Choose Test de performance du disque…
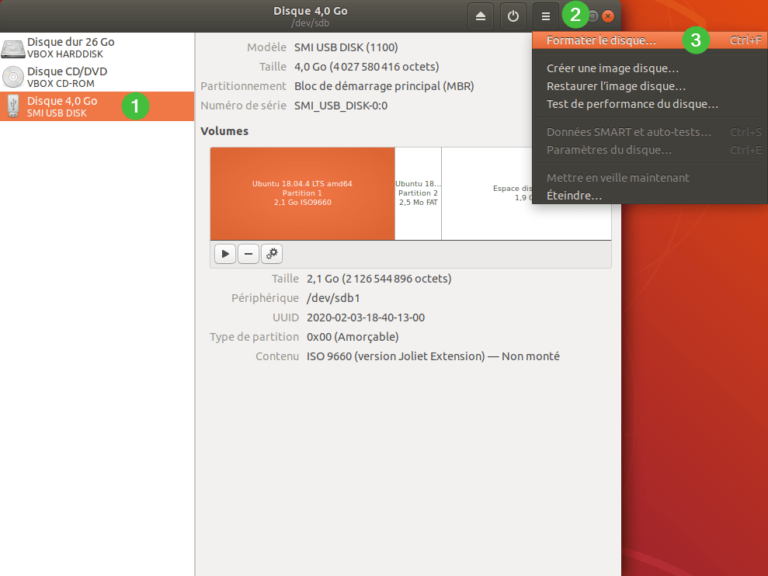 [x=650, y=104]
